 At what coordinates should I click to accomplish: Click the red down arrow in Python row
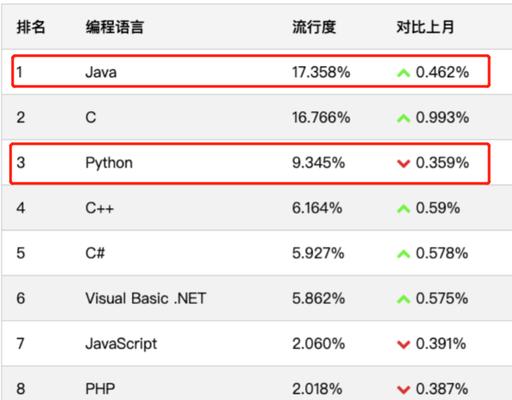(403, 163)
